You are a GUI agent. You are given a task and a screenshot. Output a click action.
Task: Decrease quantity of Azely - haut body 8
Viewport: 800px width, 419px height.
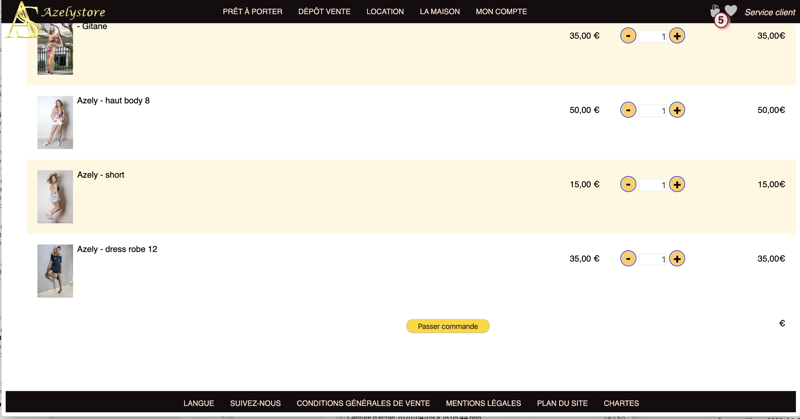tap(628, 110)
